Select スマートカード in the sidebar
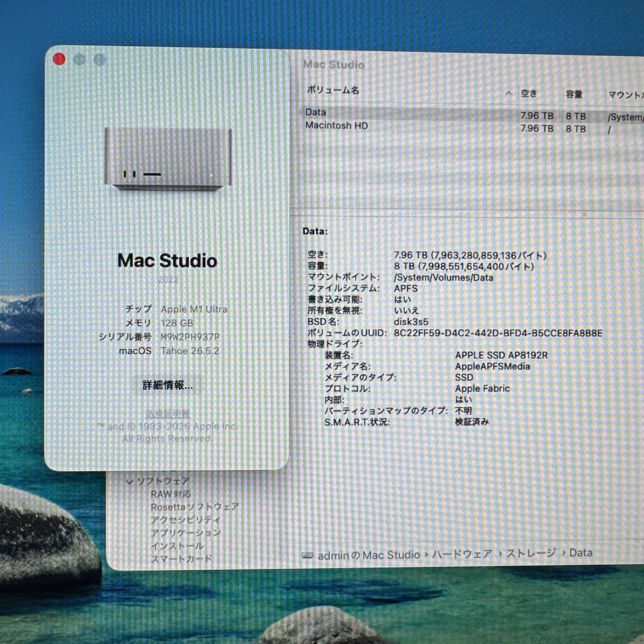Screen dimensions: 644x644 click(x=181, y=559)
